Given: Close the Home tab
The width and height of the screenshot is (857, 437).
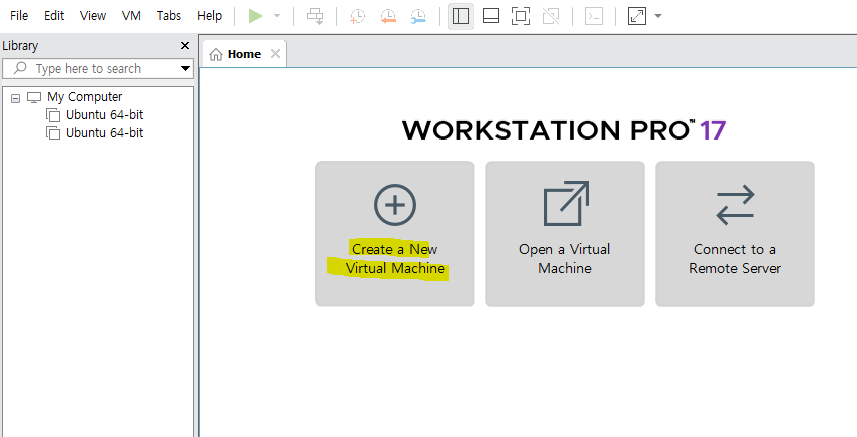Looking at the screenshot, I should tap(275, 54).
